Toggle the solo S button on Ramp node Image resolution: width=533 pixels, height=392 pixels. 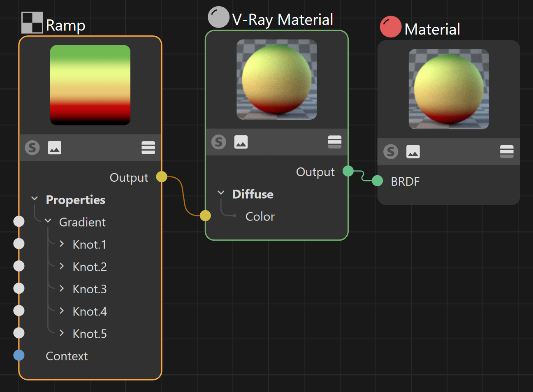coord(32,147)
